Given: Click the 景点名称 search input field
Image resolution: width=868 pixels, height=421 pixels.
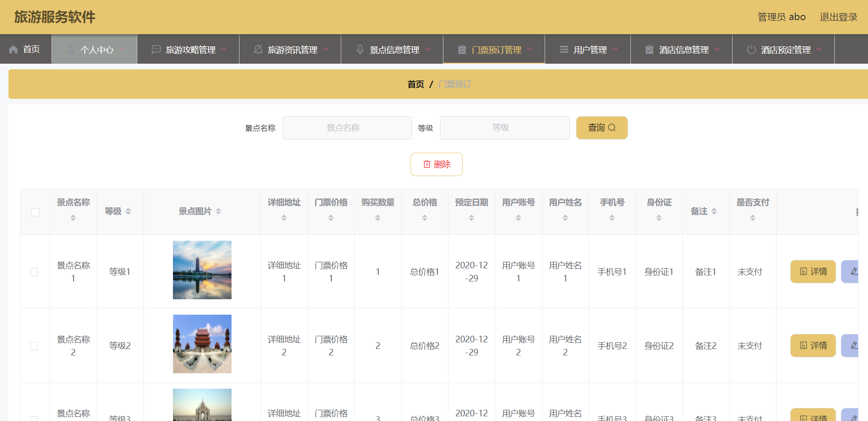Looking at the screenshot, I should [347, 128].
